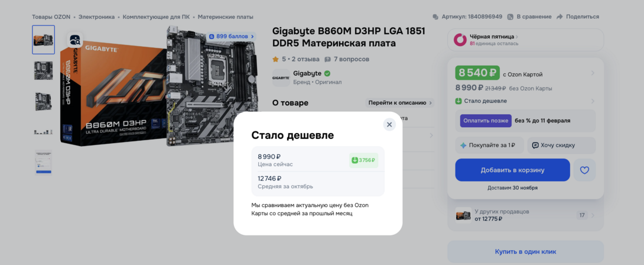644x265 pixels.
Task: Click 'Купить в один клик' button
Action: (x=525, y=251)
